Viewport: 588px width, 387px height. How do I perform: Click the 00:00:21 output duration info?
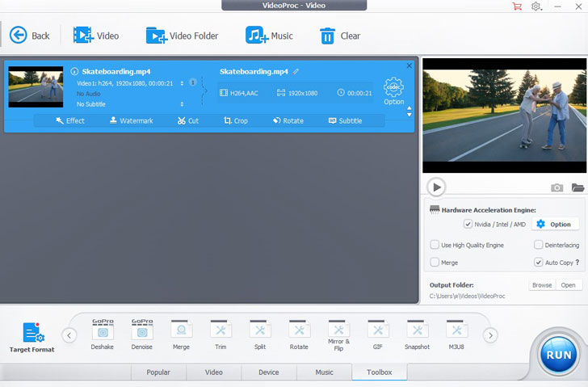tap(355, 93)
